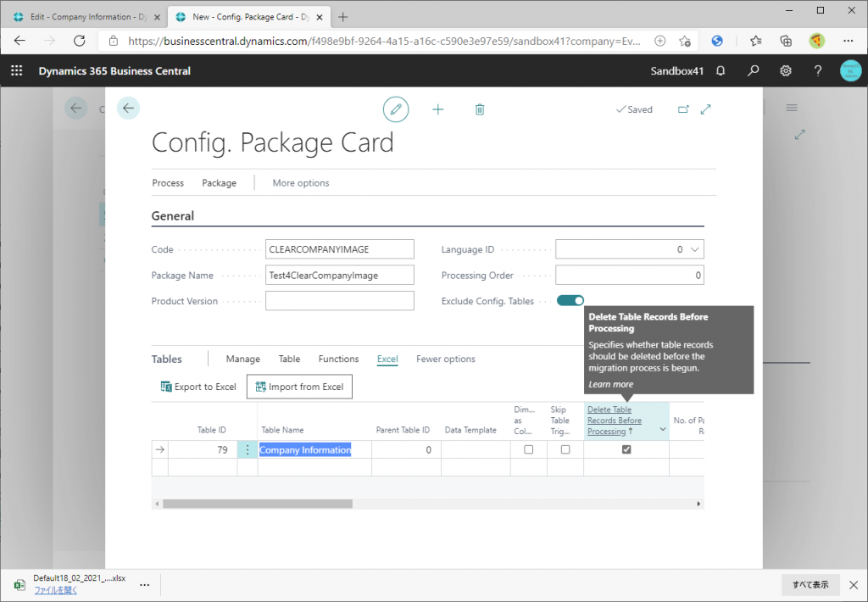The width and height of the screenshot is (868, 602).
Task: Click the browser refresh icon
Action: (80, 41)
